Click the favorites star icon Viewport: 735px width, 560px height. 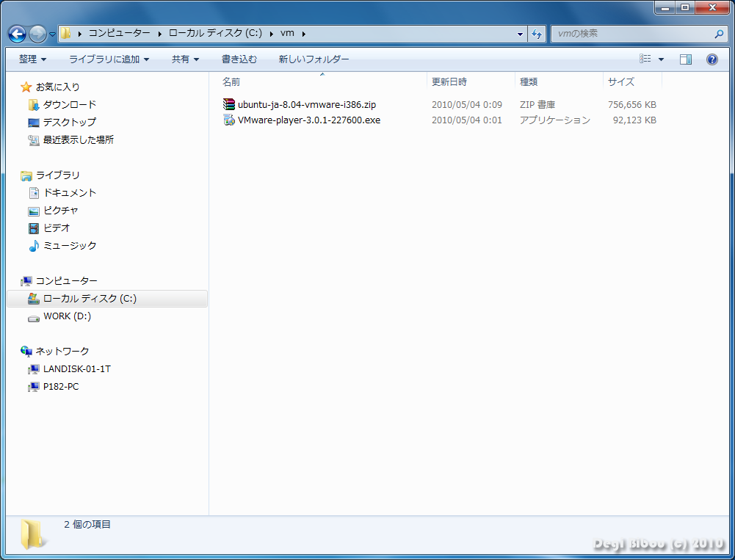(x=26, y=87)
